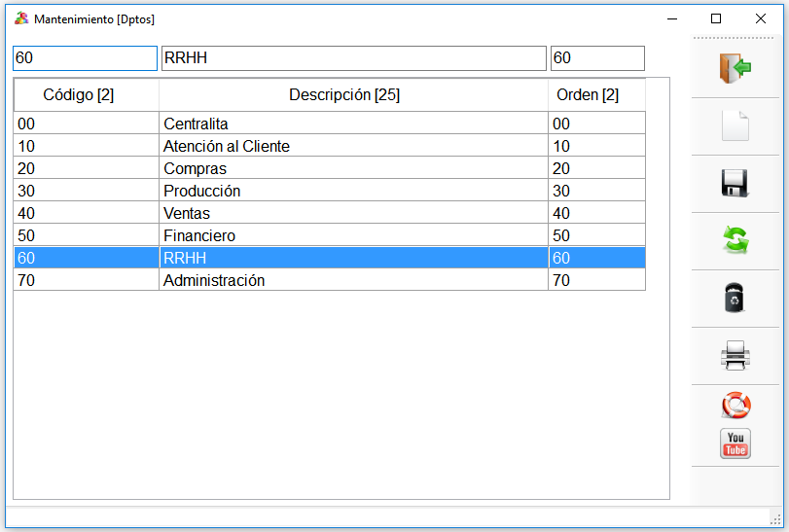789x532 pixels.
Task: Click order cell for Ventas
Action: 596,213
